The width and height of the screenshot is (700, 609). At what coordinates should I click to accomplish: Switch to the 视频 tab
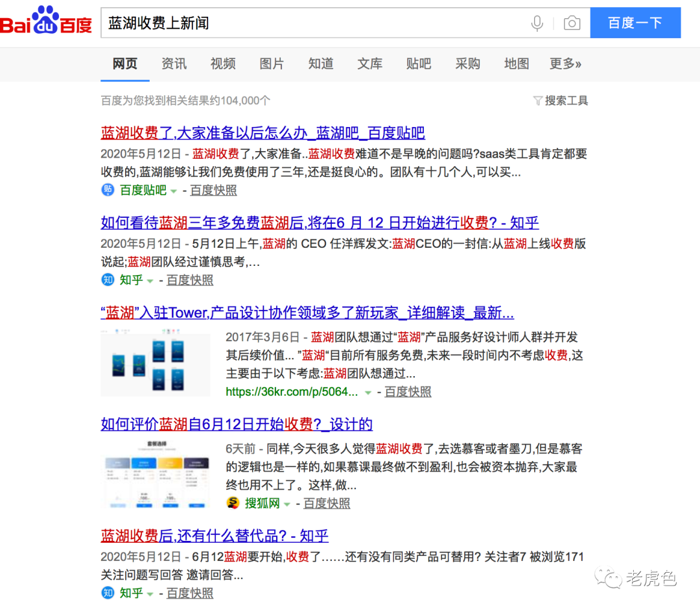coord(223,64)
